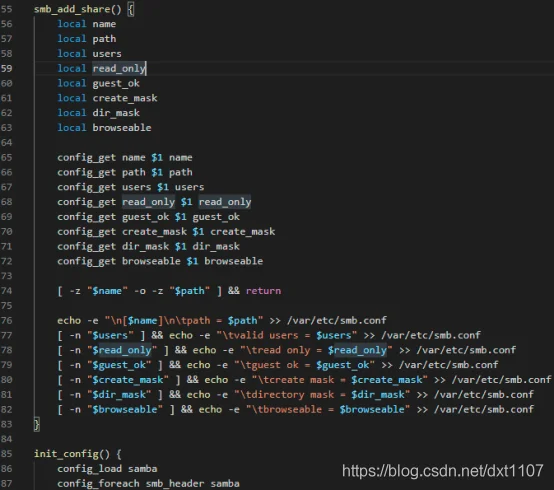The image size is (554, 490).
Task: Click 'config_get name $1 name' line
Action: click(x=125, y=158)
